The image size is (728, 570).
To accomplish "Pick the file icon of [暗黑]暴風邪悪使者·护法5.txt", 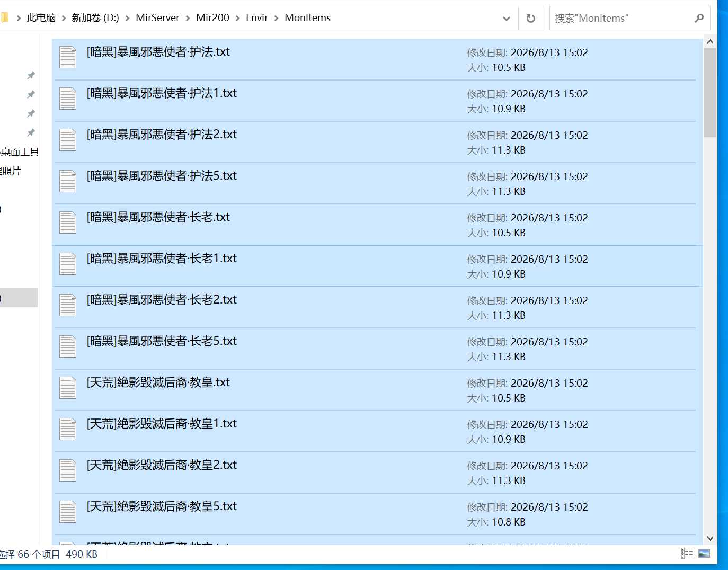I will click(x=68, y=181).
